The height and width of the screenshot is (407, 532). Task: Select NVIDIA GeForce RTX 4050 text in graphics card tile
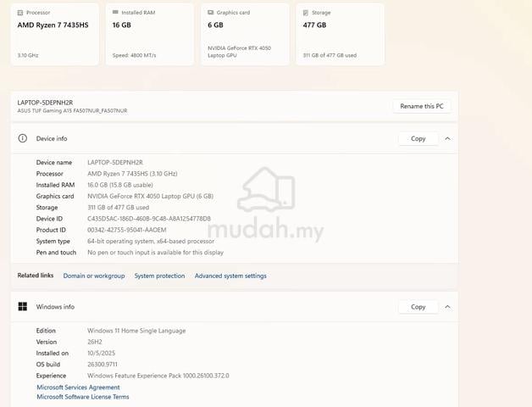(x=239, y=52)
